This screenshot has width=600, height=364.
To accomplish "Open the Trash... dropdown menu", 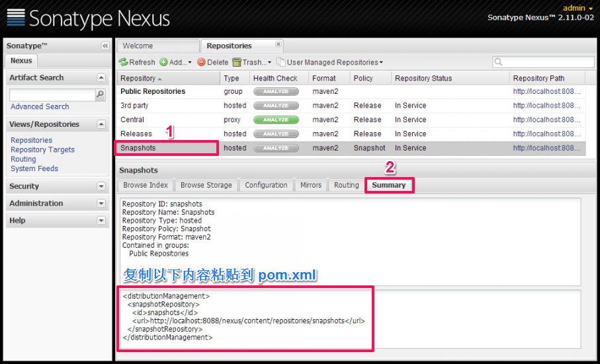I will 252,62.
